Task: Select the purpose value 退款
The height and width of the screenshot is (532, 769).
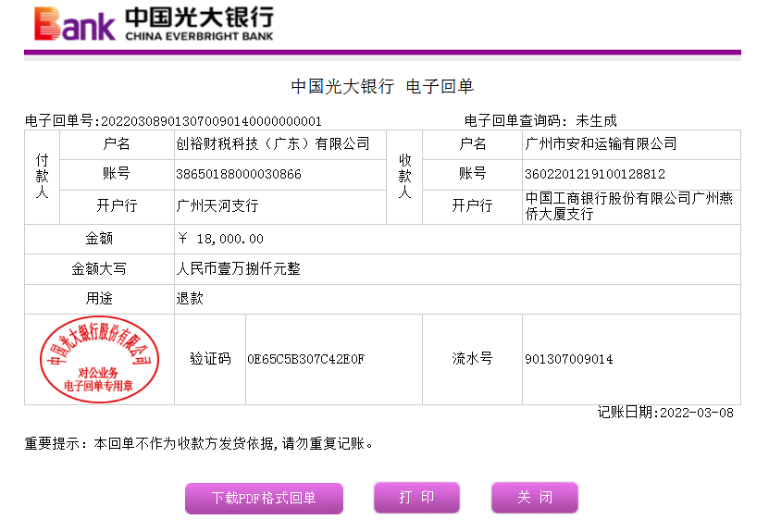Action: tap(190, 299)
